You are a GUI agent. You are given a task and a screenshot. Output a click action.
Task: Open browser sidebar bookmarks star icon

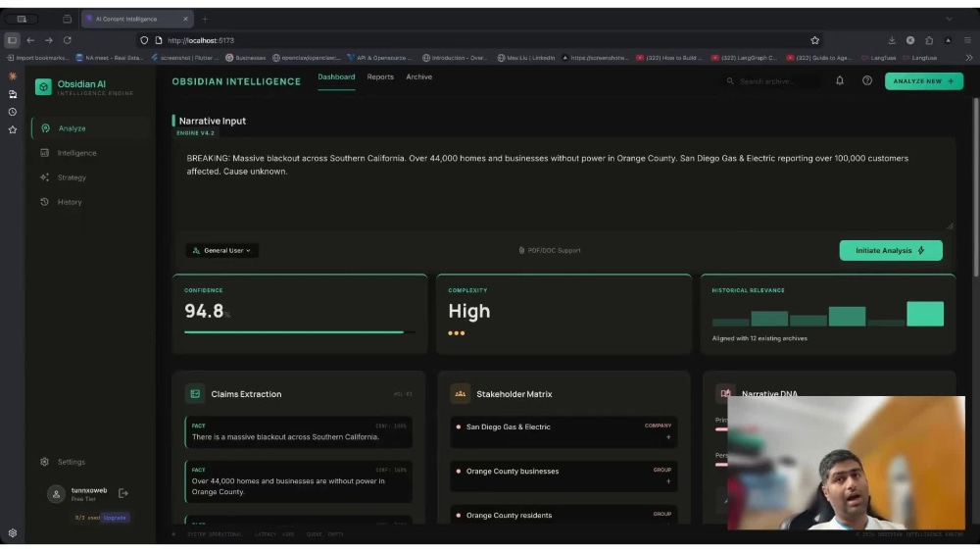(x=13, y=130)
